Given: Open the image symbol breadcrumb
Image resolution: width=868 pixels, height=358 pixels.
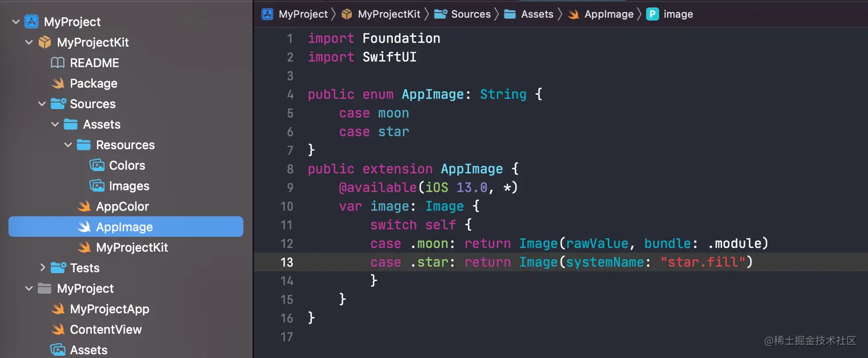Looking at the screenshot, I should pos(678,14).
